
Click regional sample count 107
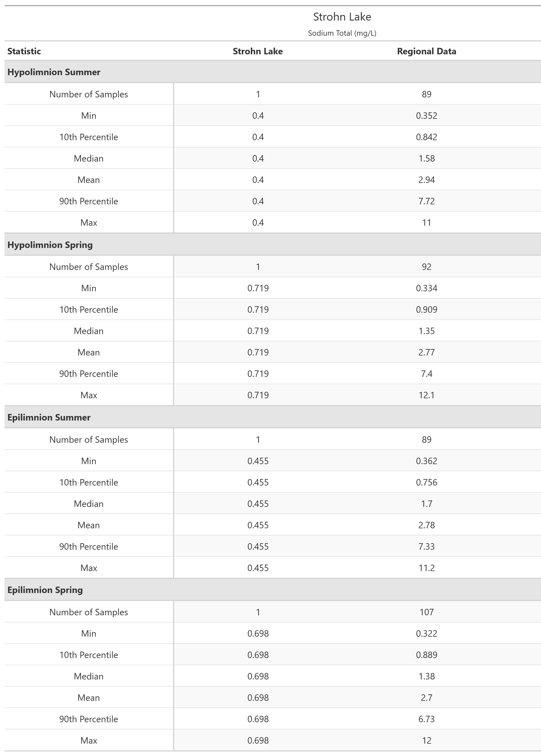[x=426, y=612]
